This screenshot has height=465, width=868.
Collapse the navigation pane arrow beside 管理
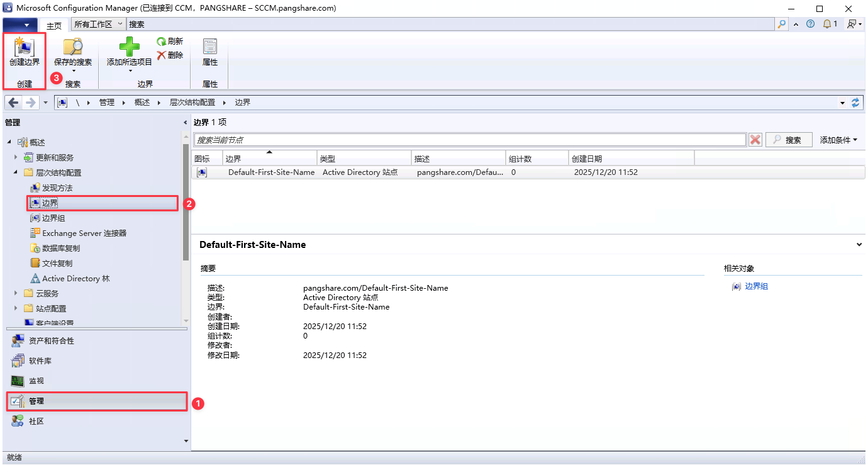pyautogui.click(x=185, y=123)
